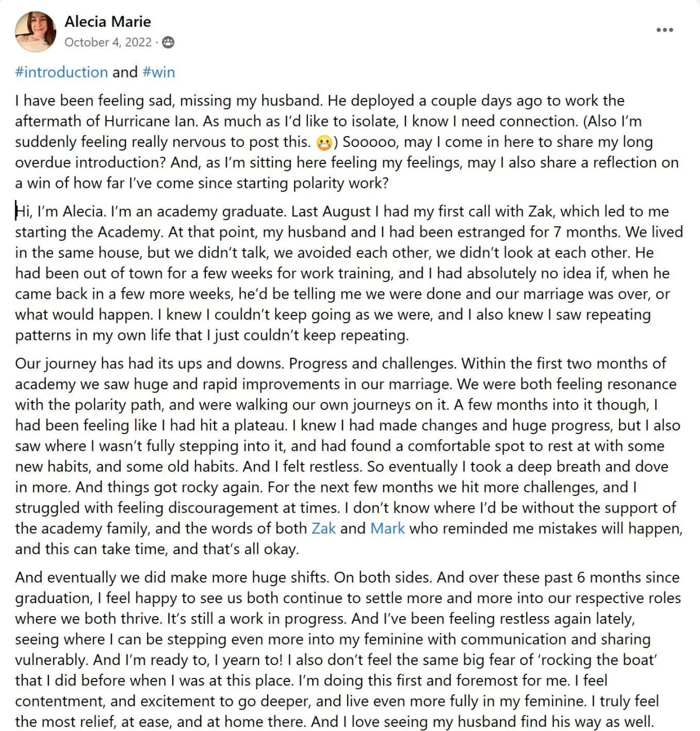700x731 pixels.
Task: Open Alecia Marie's profile via name
Action: click(x=108, y=22)
